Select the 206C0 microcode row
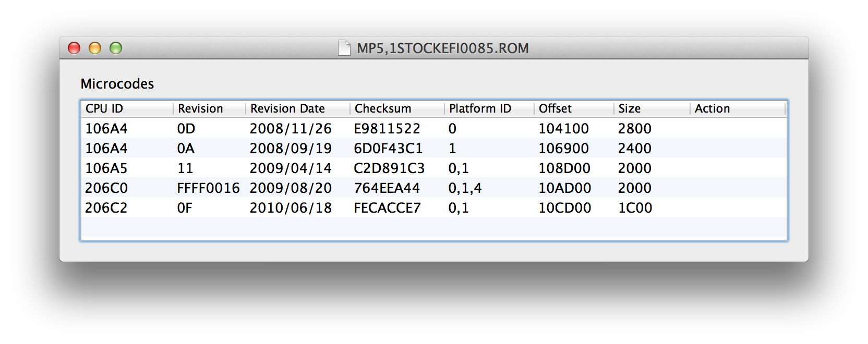868x344 pixels. point(433,188)
